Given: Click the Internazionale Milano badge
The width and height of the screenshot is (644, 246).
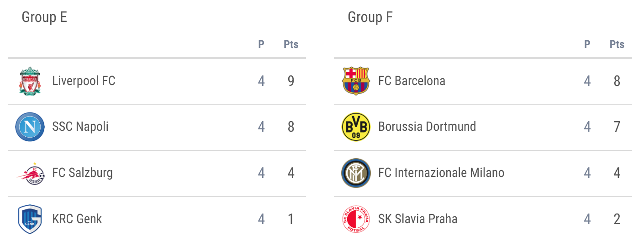Looking at the screenshot, I should pyautogui.click(x=356, y=173).
